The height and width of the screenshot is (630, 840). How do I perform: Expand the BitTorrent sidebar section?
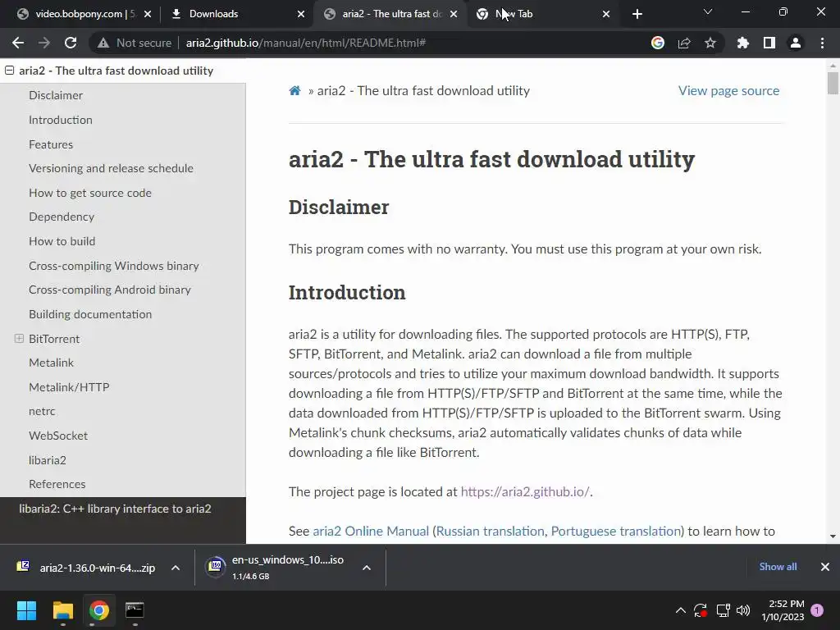19,339
